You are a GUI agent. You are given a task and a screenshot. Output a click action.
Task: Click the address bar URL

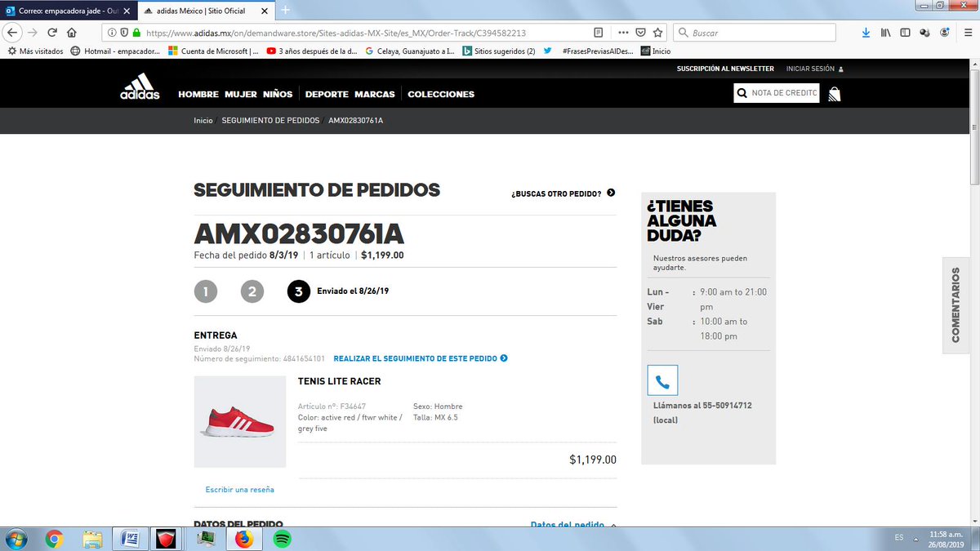coord(336,33)
